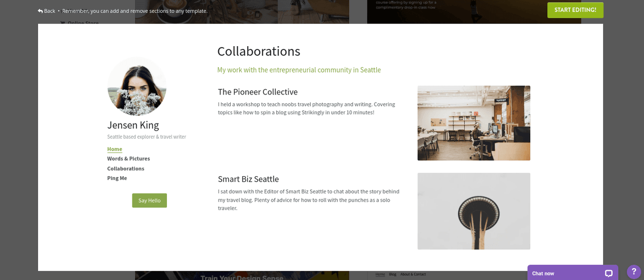Click the Back arrow icon
The height and width of the screenshot is (280, 644).
pos(40,11)
